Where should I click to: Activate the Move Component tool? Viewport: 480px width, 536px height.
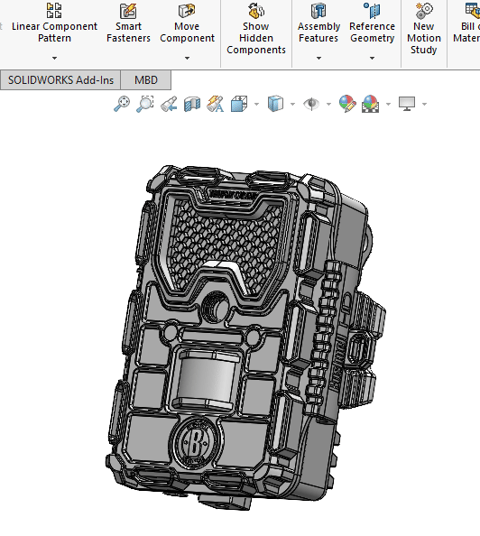(x=187, y=23)
